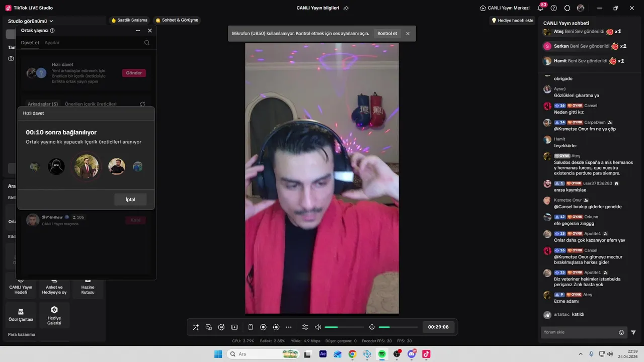Click the Yorum ekle comment field

[x=580, y=332]
